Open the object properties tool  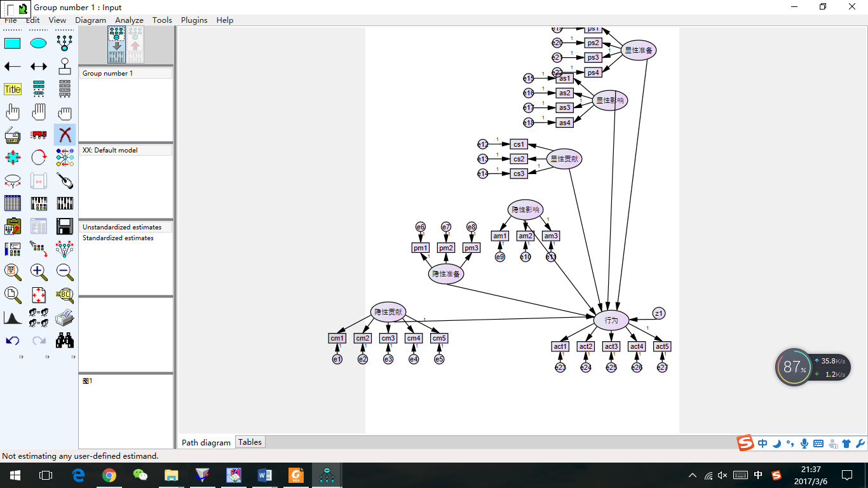tap(13, 249)
